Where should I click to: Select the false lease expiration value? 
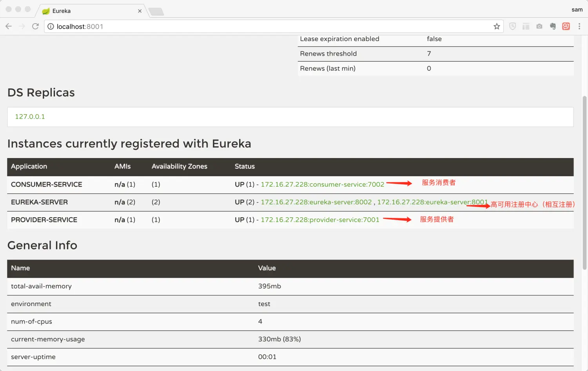coord(434,39)
